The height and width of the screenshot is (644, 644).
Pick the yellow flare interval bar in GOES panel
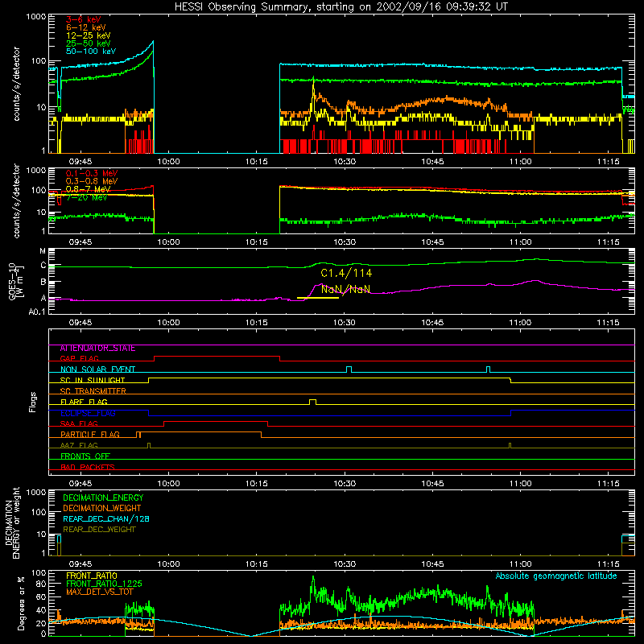pyautogui.click(x=318, y=297)
